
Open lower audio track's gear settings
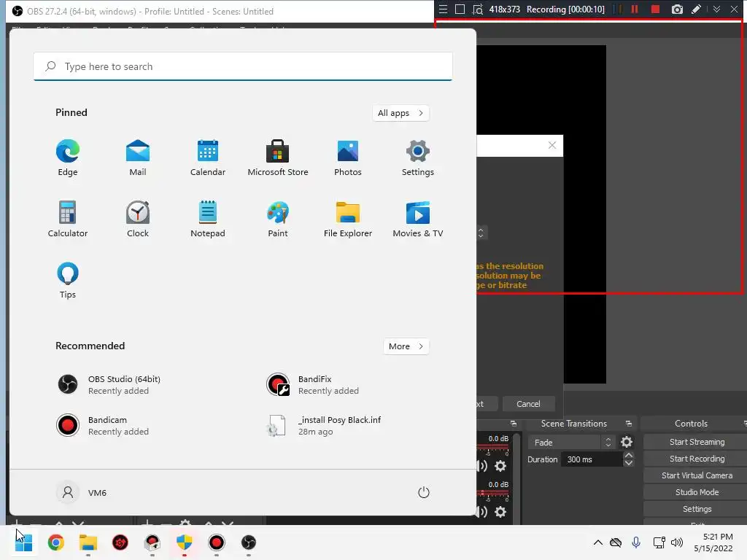[x=500, y=512]
